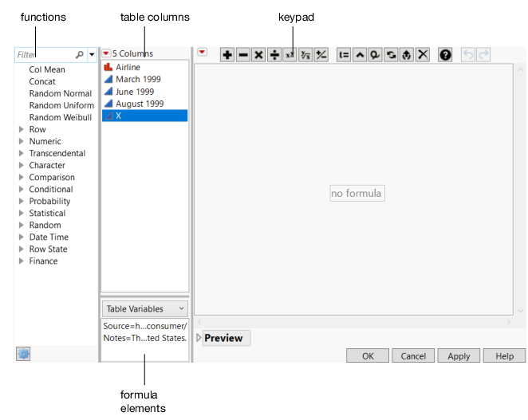Expand the Numeric function group
Image resolution: width=528 pixels, height=420 pixels.
coord(22,141)
